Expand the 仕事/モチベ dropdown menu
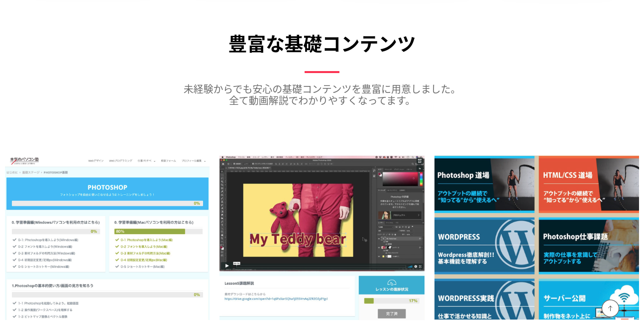This screenshot has width=644, height=332. coord(146,161)
